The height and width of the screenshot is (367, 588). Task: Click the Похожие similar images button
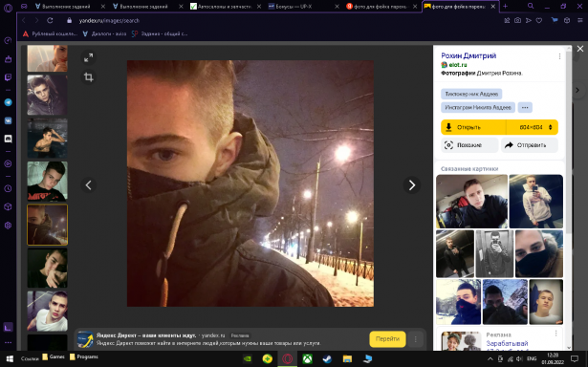pos(469,145)
